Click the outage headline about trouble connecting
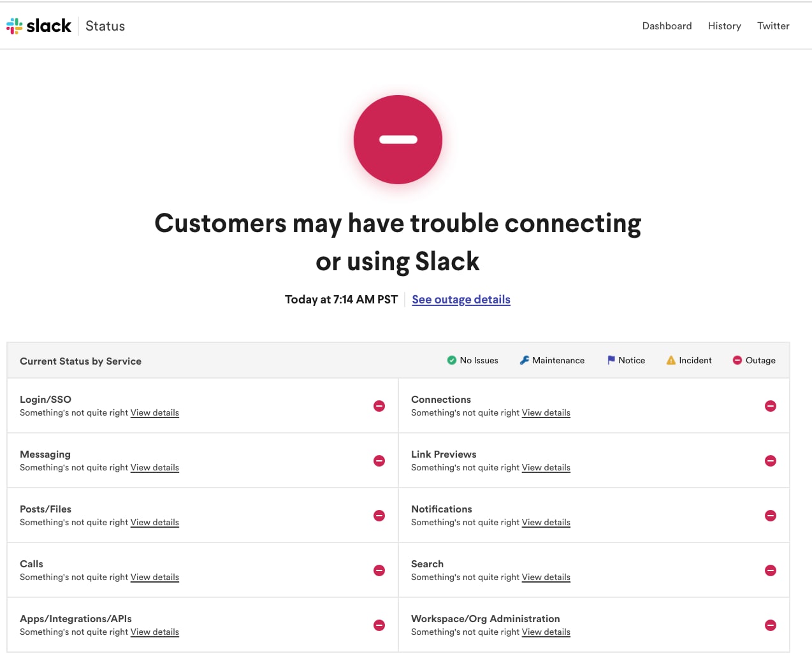This screenshot has height=668, width=812. tap(398, 242)
